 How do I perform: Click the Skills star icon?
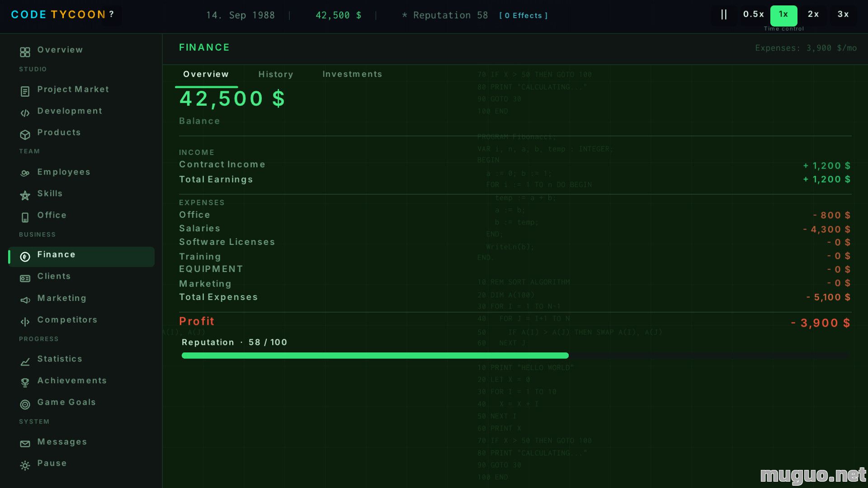tap(25, 196)
